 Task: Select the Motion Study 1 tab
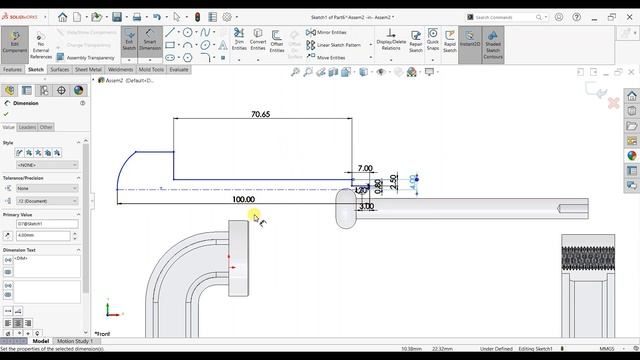click(x=75, y=341)
